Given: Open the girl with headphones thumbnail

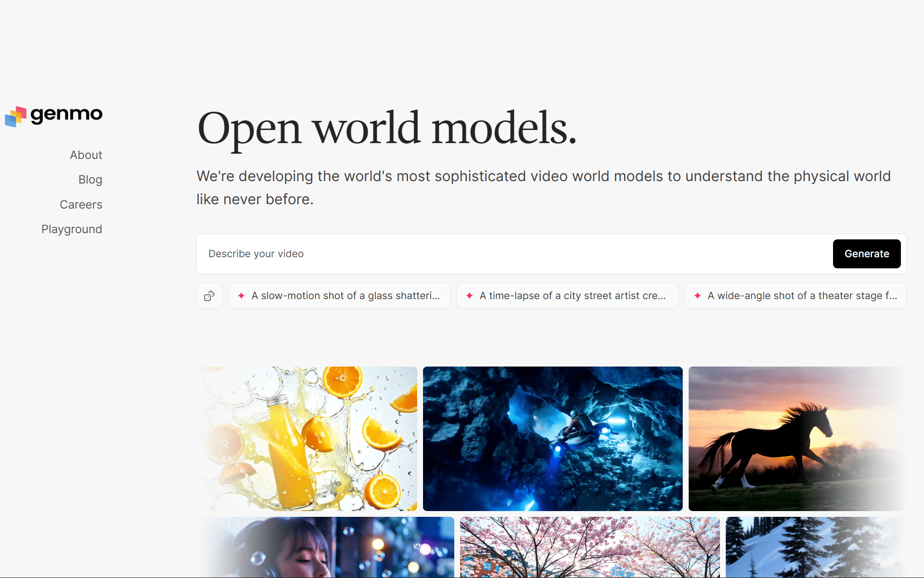Looking at the screenshot, I should 325,547.
